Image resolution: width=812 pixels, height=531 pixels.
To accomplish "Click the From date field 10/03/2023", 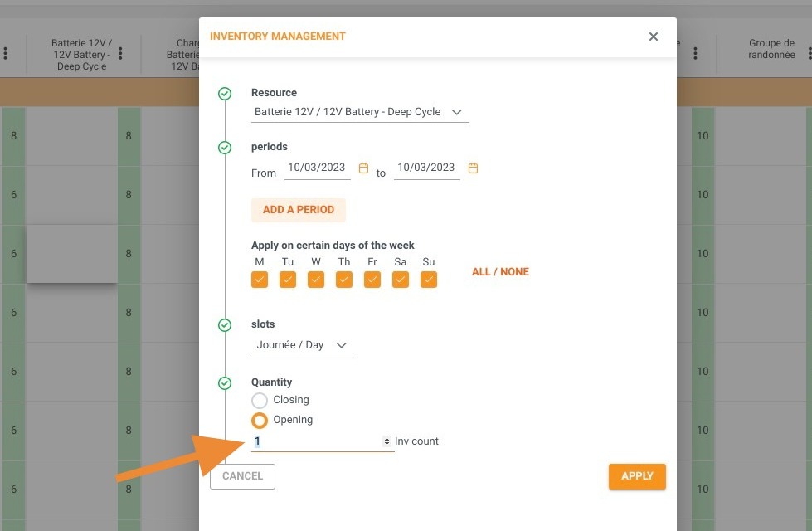I will 317,168.
